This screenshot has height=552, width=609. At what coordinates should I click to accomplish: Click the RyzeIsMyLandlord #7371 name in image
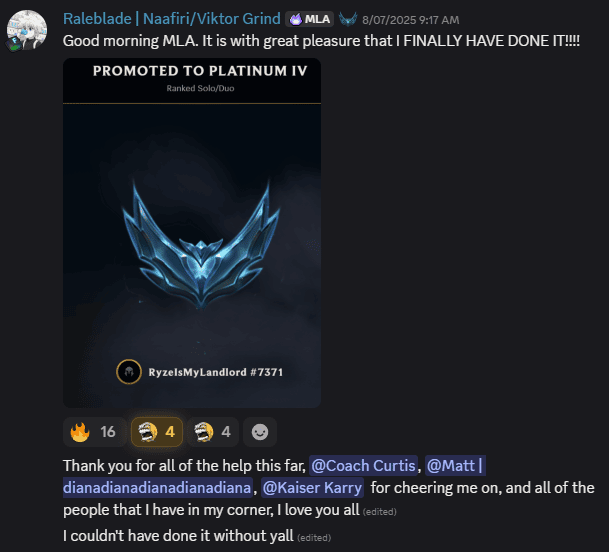(216, 372)
